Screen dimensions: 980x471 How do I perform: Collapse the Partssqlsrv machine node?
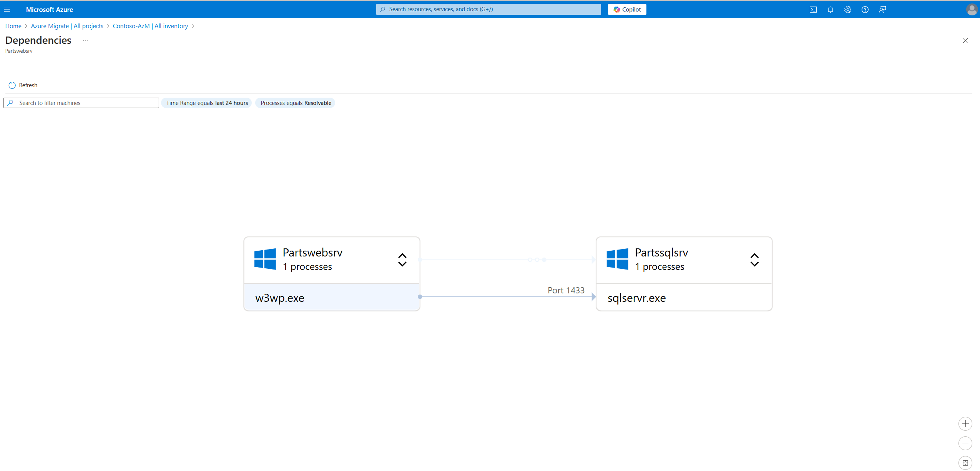coord(754,260)
